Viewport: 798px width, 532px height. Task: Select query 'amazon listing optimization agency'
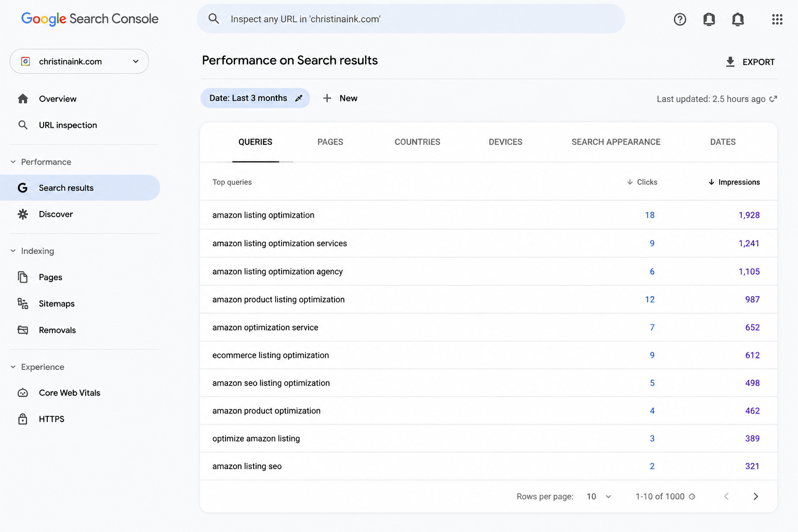277,271
